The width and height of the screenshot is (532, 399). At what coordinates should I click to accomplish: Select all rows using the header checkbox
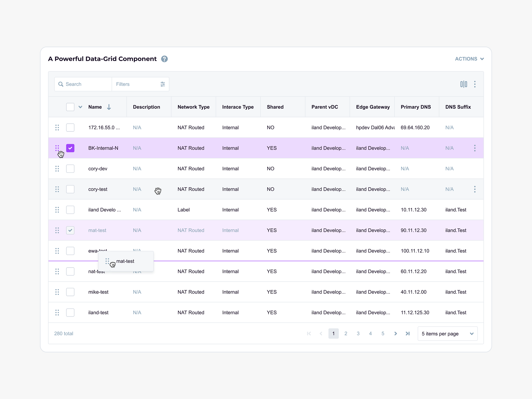click(70, 107)
